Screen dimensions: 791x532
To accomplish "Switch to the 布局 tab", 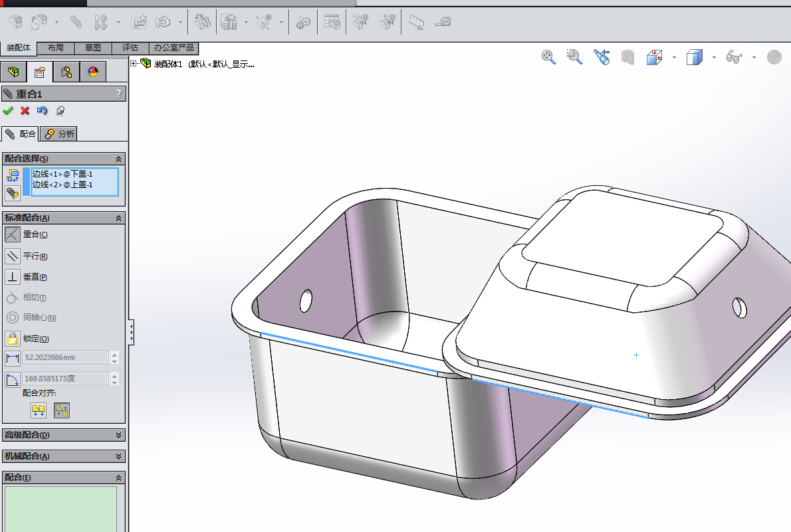I will pos(55,47).
